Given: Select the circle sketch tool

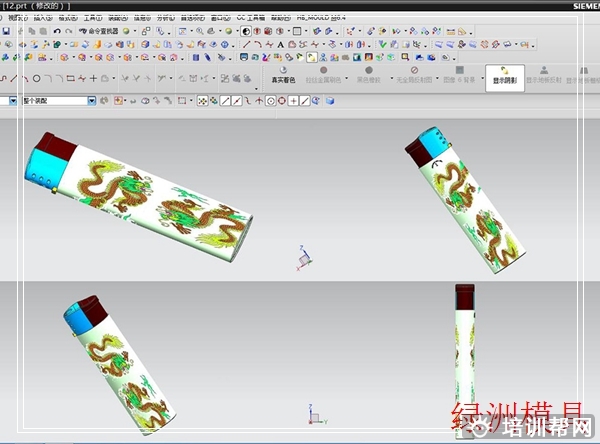Looking at the screenshot, I should pos(37,78).
